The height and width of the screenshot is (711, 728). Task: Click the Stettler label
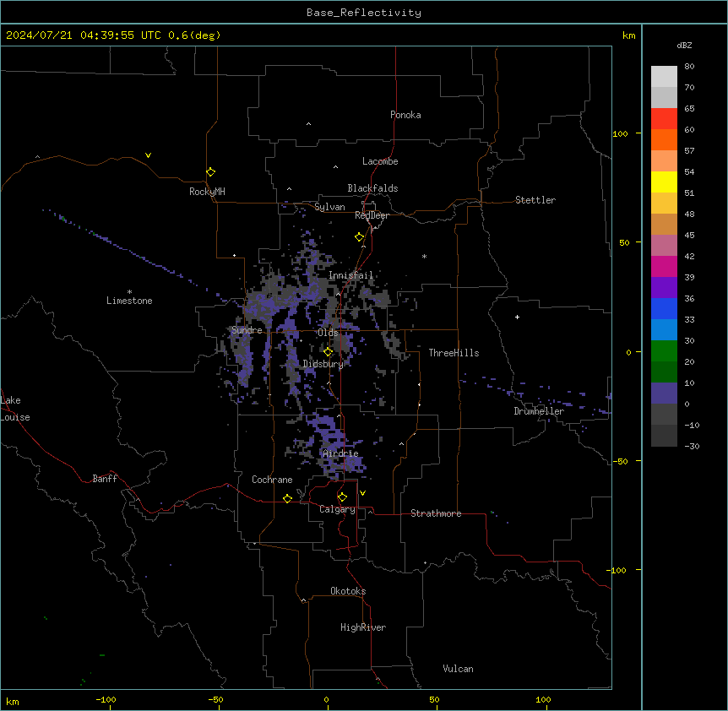535,200
